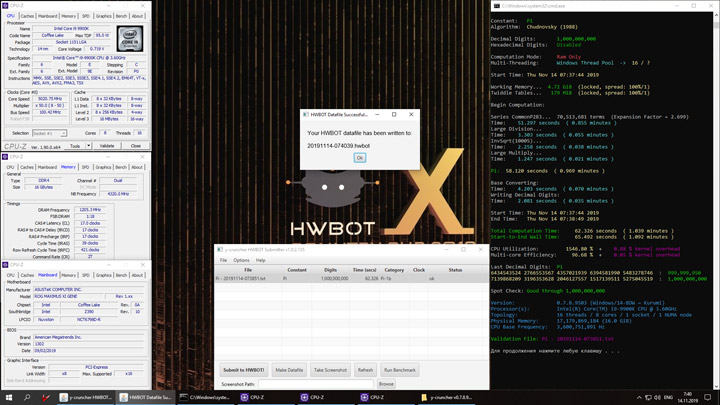Click the Validate button in CPU-Z
The width and height of the screenshot is (720, 405).
coord(107,146)
